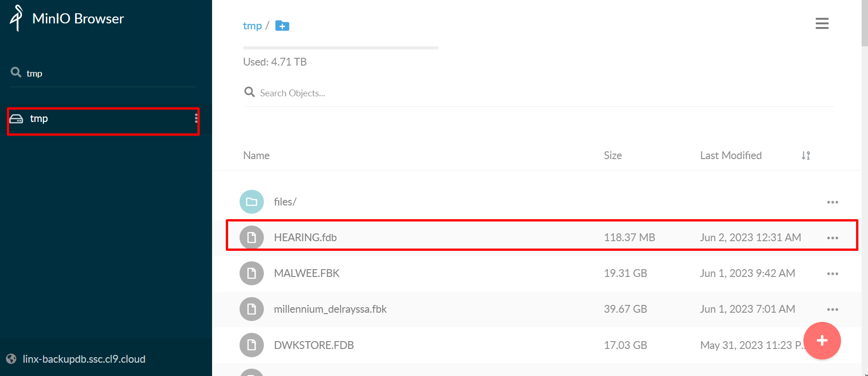Select the DWKSTORE.FDB file icon
The image size is (868, 376).
coord(251,345)
